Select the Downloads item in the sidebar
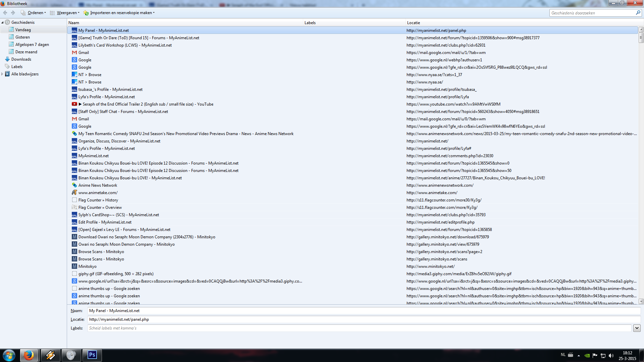644x362 pixels. 21,59
